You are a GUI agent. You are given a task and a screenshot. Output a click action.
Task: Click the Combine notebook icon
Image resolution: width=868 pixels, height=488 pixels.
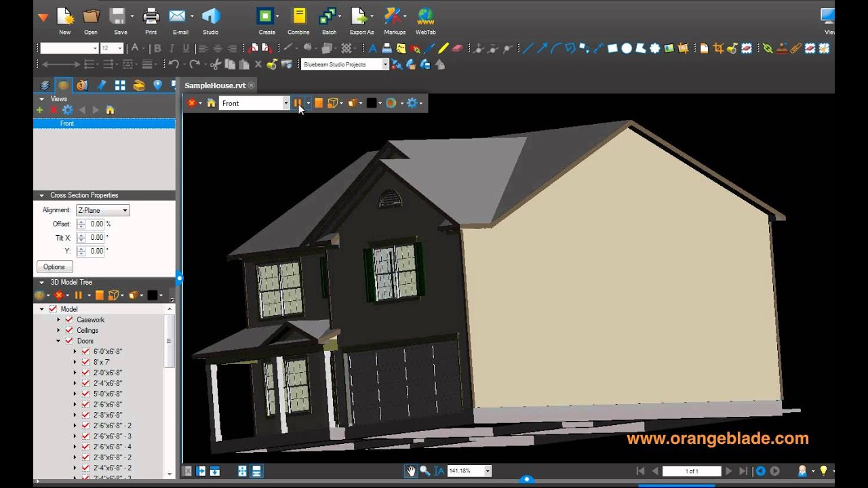(298, 16)
